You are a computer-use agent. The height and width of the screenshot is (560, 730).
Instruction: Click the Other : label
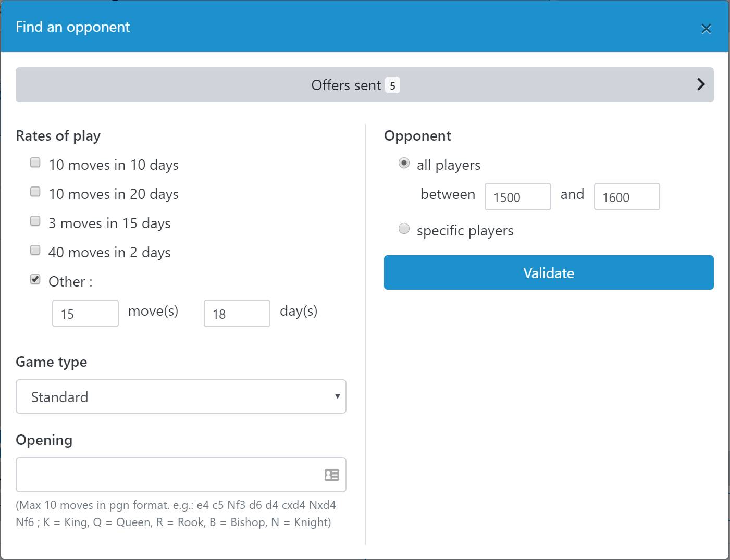coord(70,282)
